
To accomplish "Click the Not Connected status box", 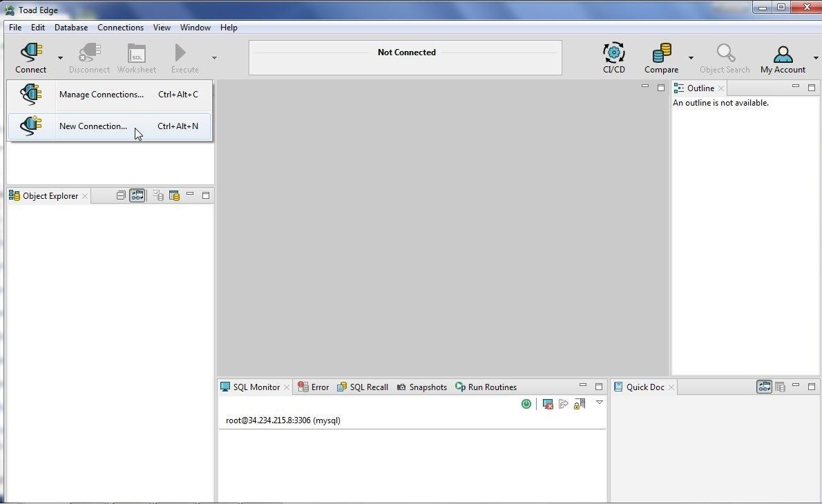I will (405, 57).
